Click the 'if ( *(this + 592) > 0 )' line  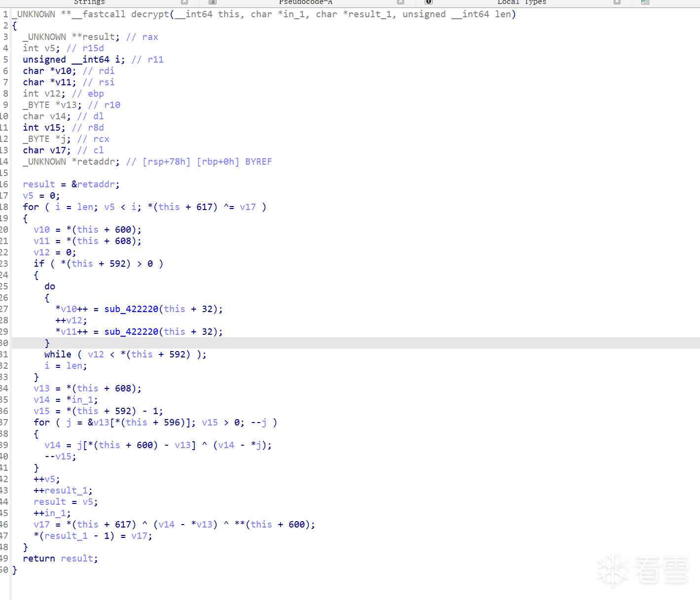(x=99, y=264)
